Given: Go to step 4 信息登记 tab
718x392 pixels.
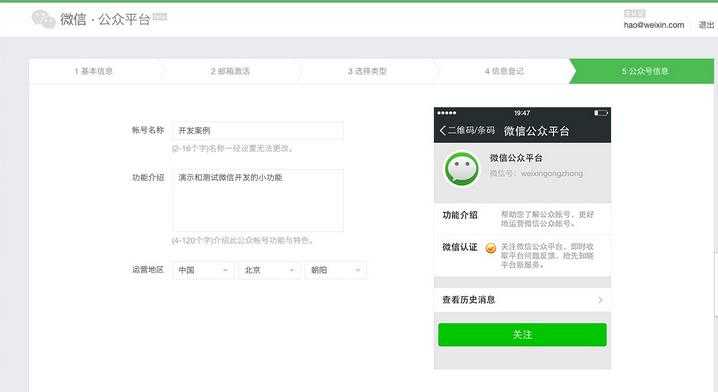Looking at the screenshot, I should point(504,71).
